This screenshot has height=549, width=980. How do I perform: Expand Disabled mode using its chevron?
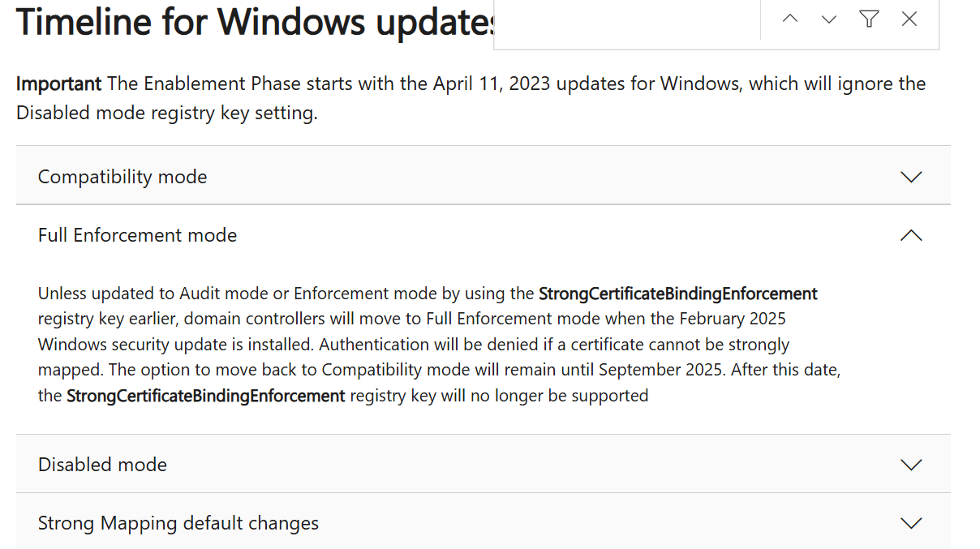(912, 465)
